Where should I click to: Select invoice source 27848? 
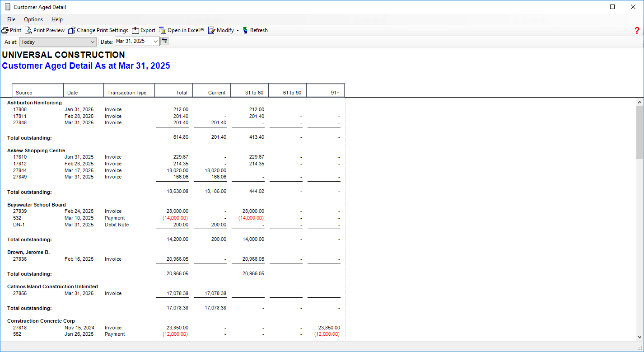(20, 122)
